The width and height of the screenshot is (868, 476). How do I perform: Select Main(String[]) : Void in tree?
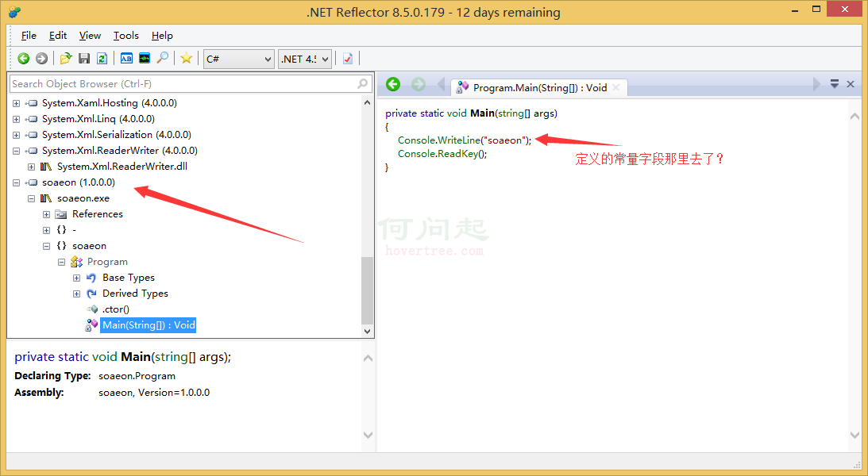click(149, 325)
